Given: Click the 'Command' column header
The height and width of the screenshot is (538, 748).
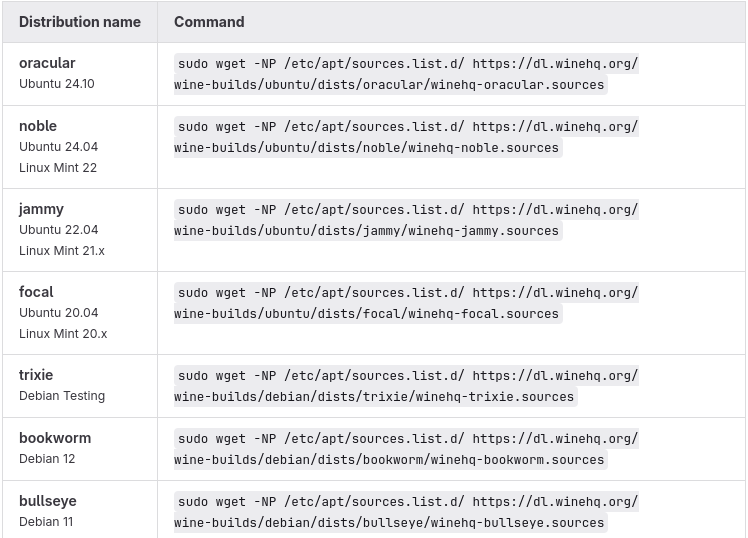Looking at the screenshot, I should click(x=209, y=21).
